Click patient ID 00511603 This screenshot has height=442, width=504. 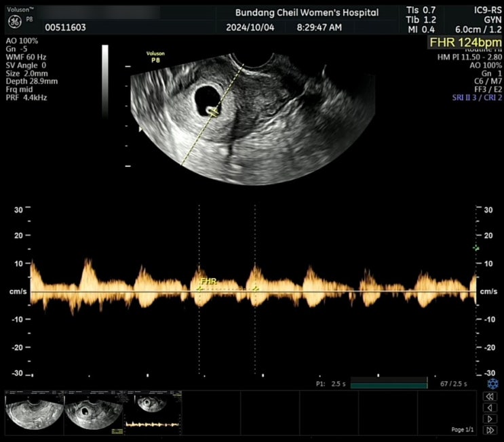(65, 28)
